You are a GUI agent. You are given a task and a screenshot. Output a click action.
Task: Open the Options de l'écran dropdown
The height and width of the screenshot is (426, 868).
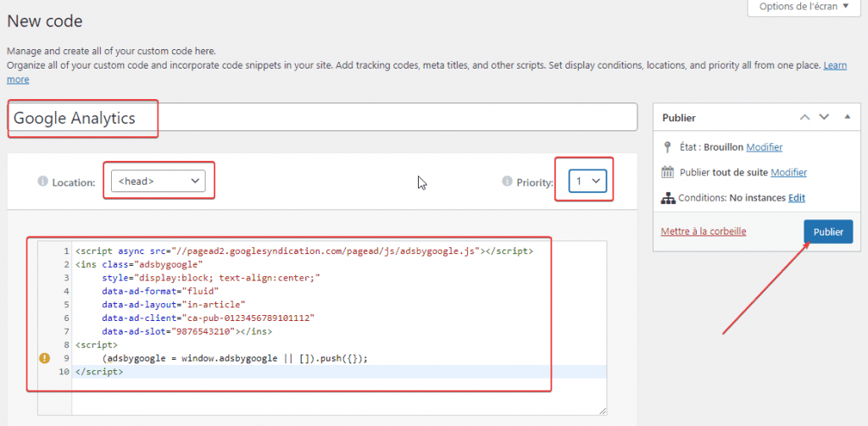804,7
